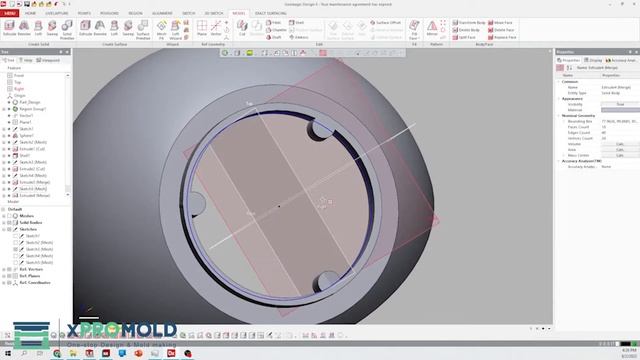Open the Solid Primitive tool

click(67, 29)
